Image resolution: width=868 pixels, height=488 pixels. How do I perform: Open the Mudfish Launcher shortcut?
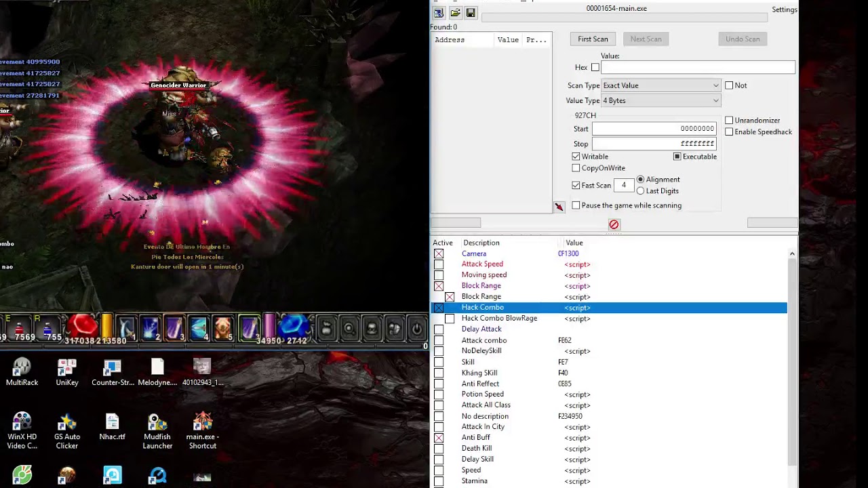pyautogui.click(x=157, y=431)
